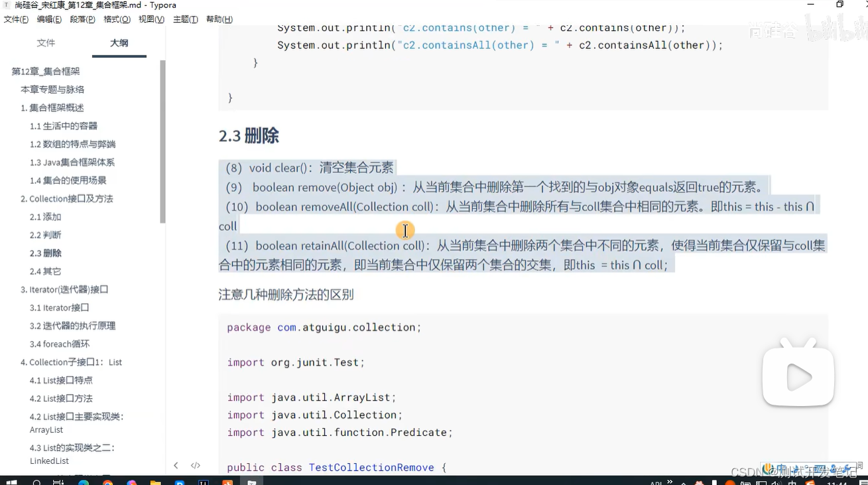Open the 视图(V) menu
This screenshot has height=485, width=868.
coord(151,19)
